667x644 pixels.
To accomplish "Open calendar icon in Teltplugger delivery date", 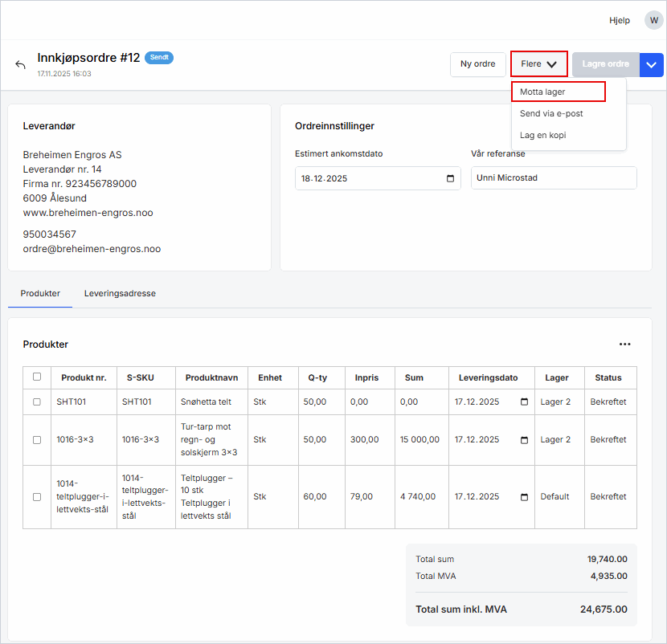I will point(525,497).
